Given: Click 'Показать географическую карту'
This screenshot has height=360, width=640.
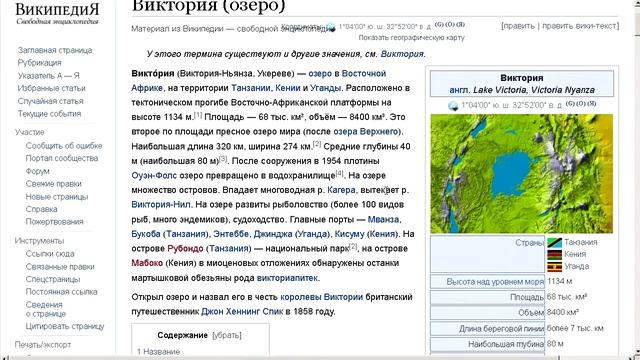Looking at the screenshot, I should pos(411,38).
